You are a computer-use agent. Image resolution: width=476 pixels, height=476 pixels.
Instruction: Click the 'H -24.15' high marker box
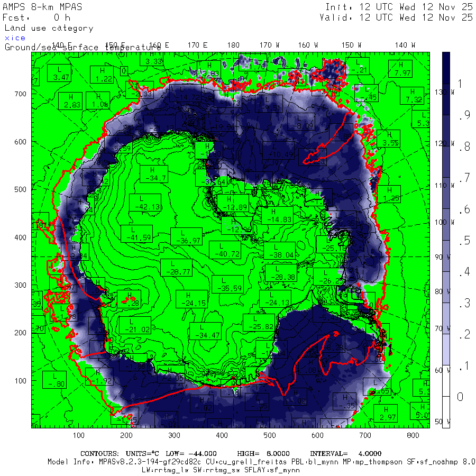pos(192,299)
